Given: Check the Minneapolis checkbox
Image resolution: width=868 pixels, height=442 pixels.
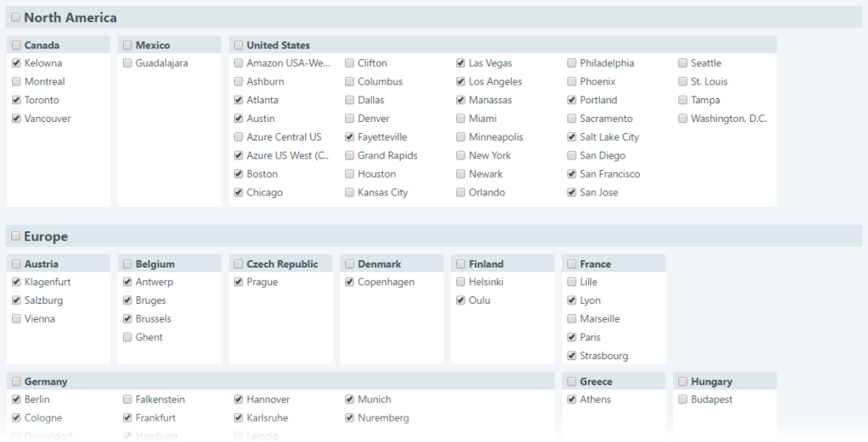Looking at the screenshot, I should pos(460,136).
